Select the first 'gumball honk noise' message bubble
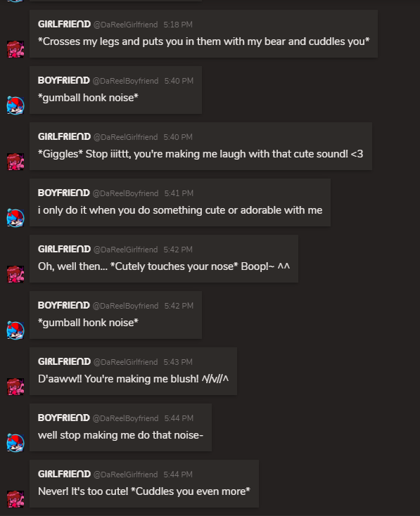Image resolution: width=420 pixels, height=516 pixels. [115, 90]
